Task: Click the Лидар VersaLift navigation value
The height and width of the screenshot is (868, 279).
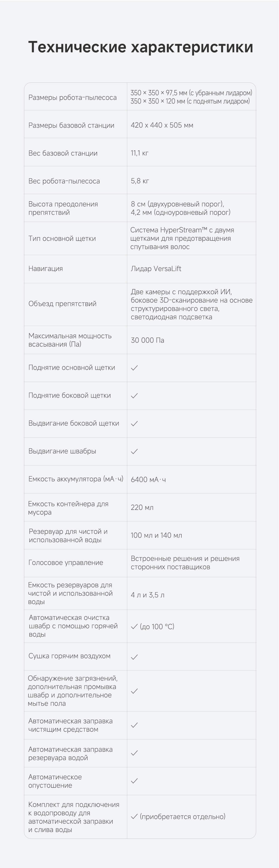Action: tap(156, 269)
